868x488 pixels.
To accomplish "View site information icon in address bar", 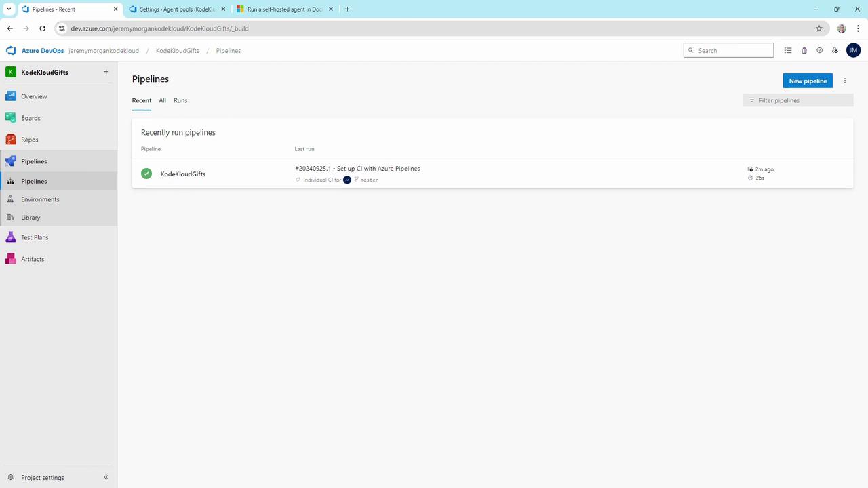I will pyautogui.click(x=62, y=28).
